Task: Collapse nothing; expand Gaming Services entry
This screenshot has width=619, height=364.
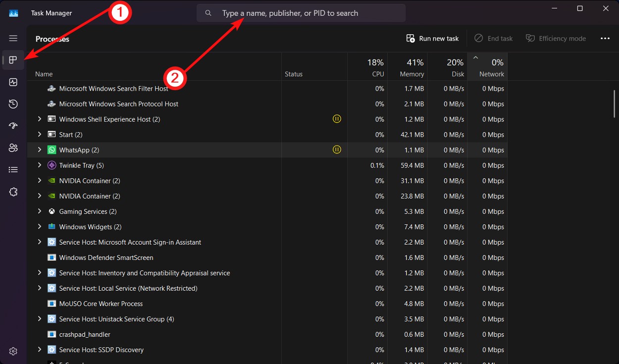Action: click(x=39, y=211)
